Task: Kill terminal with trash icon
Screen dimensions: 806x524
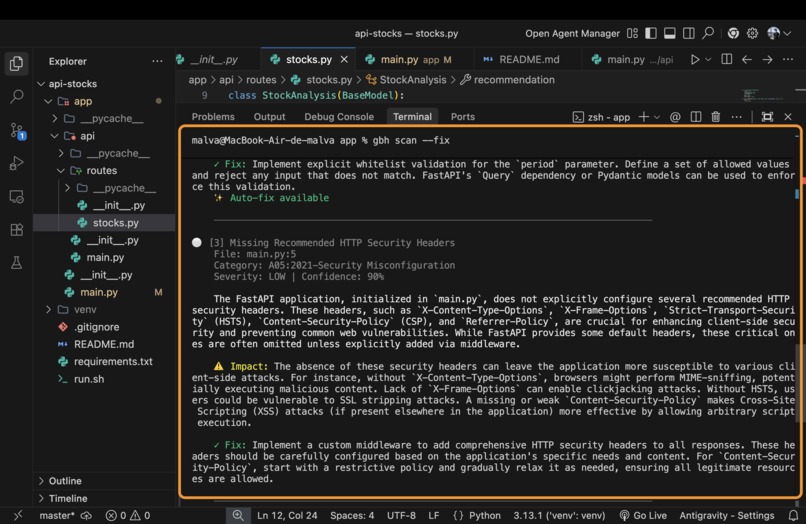Action: pos(716,117)
